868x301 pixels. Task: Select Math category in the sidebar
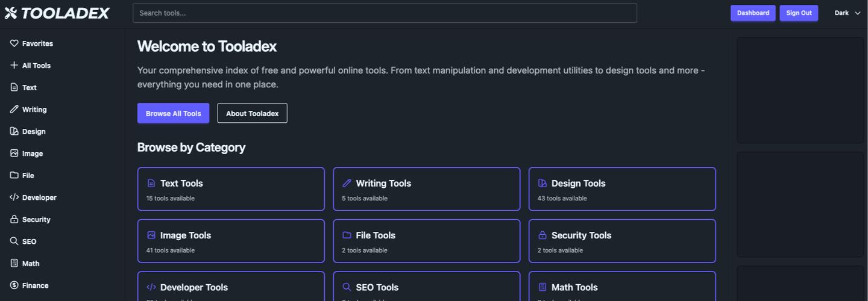pos(63,263)
